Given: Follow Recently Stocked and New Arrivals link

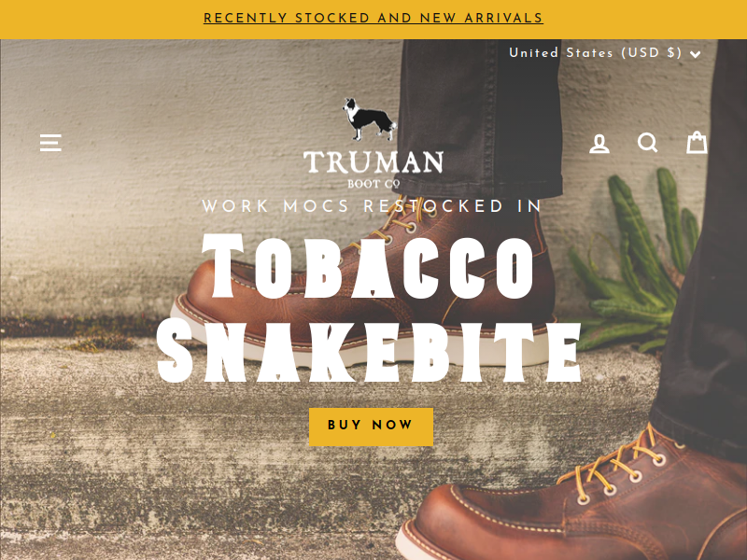Looking at the screenshot, I should pos(373,19).
